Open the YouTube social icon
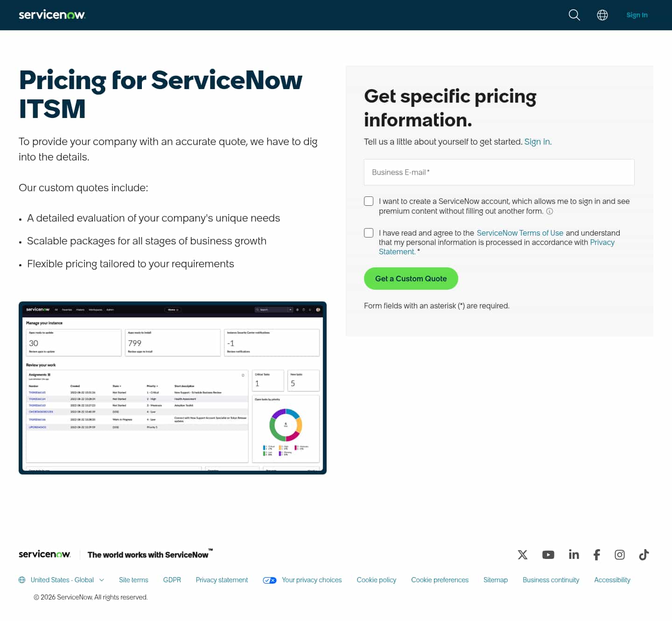Screen dimensions: 672x621 548,555
